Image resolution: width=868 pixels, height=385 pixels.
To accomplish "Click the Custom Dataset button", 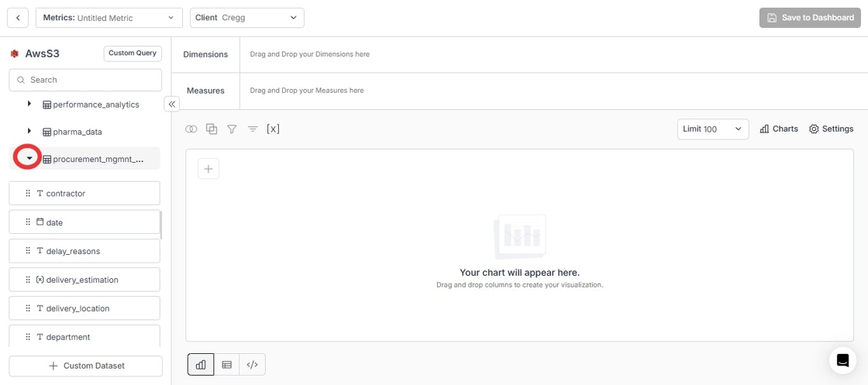I will (86, 366).
